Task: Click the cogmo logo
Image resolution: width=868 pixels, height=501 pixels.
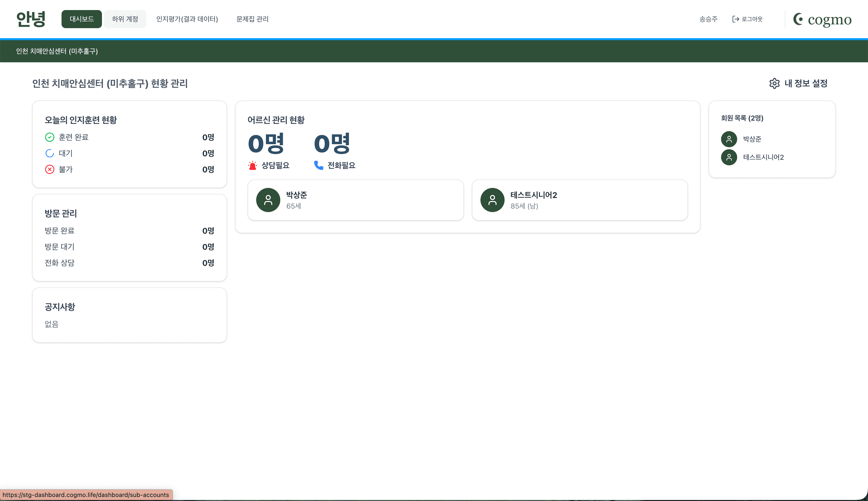Action: (x=822, y=19)
